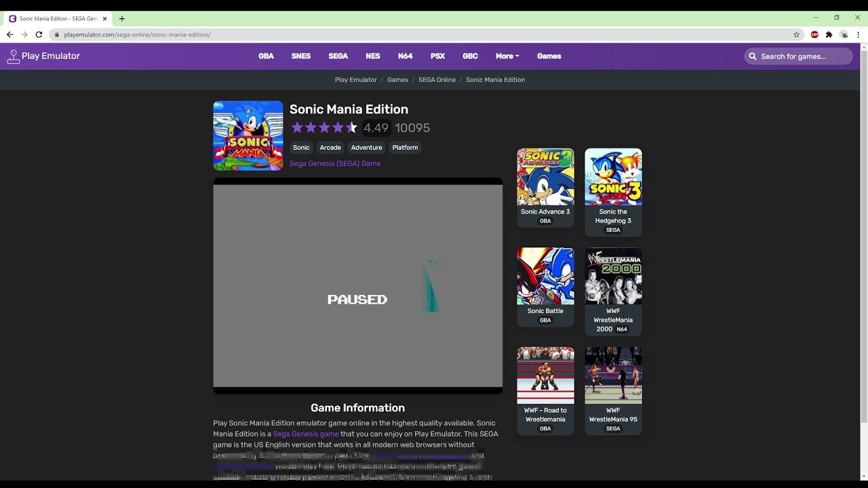Open WWF WrestleMania 2000 card

(x=613, y=291)
